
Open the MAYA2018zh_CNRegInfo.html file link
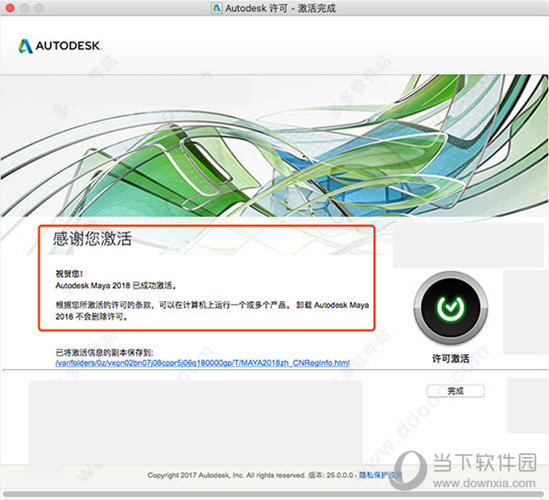(202, 363)
